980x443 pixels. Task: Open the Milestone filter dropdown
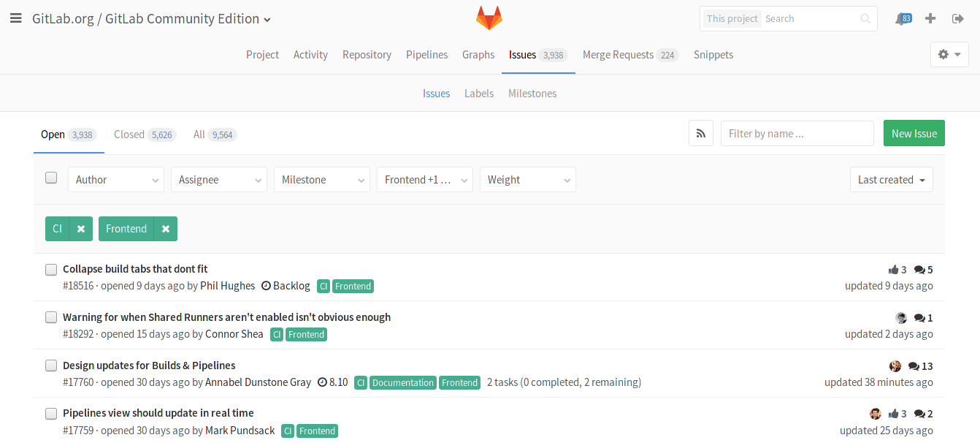[x=321, y=180]
